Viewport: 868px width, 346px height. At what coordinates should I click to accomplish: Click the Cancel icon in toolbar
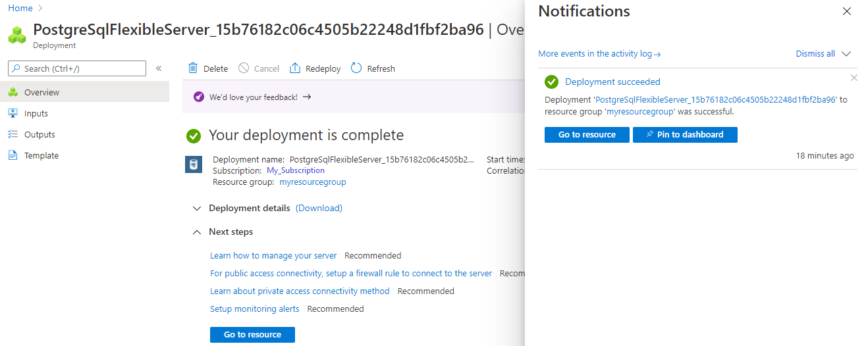coord(244,68)
